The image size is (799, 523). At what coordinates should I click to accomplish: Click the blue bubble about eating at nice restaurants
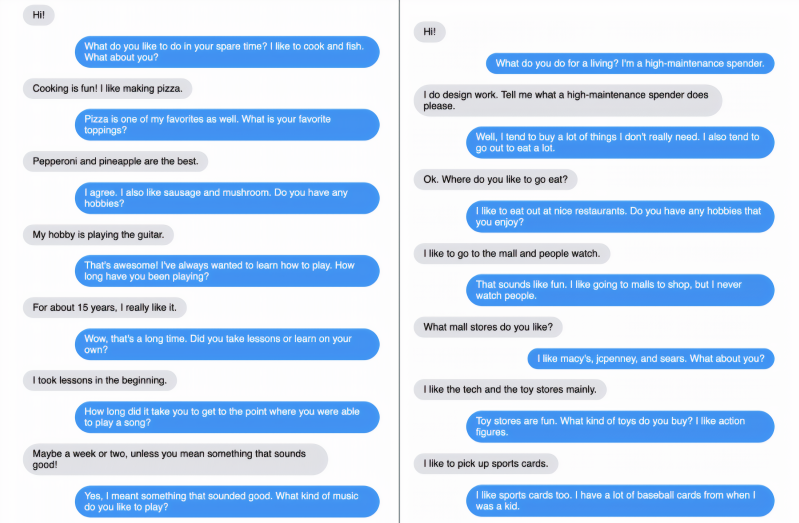[620, 216]
